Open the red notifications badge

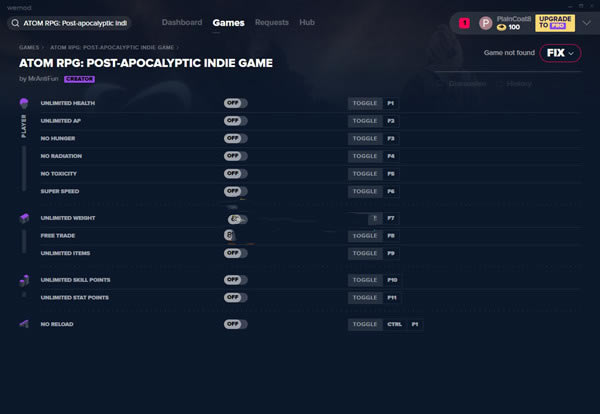pyautogui.click(x=464, y=22)
